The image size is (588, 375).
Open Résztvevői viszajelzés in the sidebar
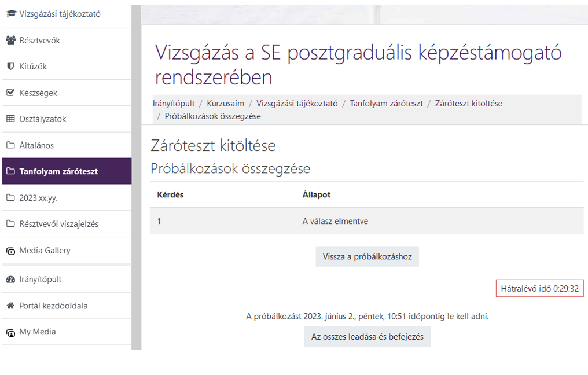58,224
